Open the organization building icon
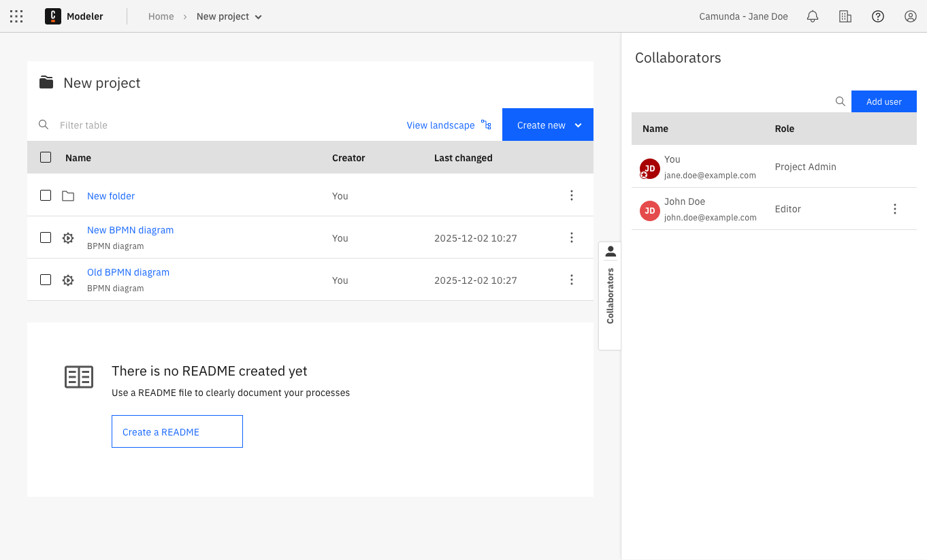Viewport: 927px width, 560px height. click(845, 16)
